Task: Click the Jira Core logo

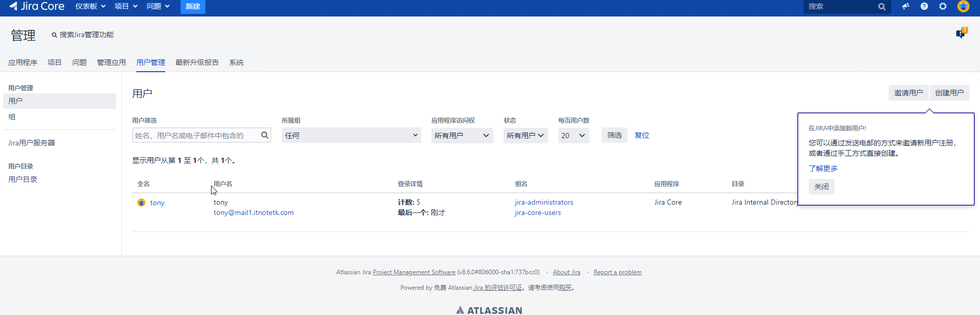Action: [x=37, y=6]
